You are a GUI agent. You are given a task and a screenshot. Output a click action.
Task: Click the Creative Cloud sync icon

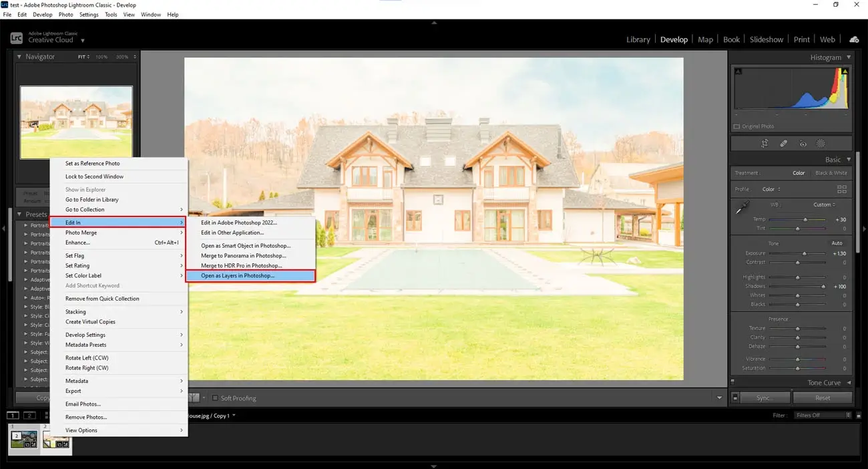(853, 39)
